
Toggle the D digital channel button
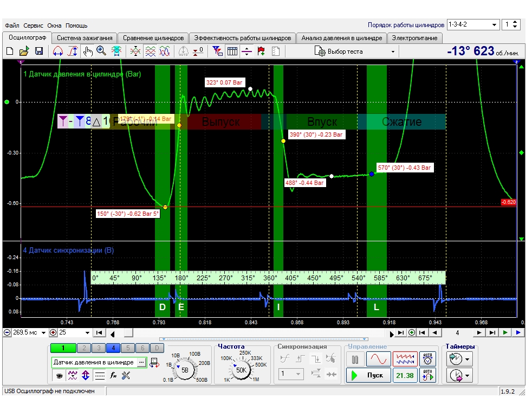click(157, 348)
